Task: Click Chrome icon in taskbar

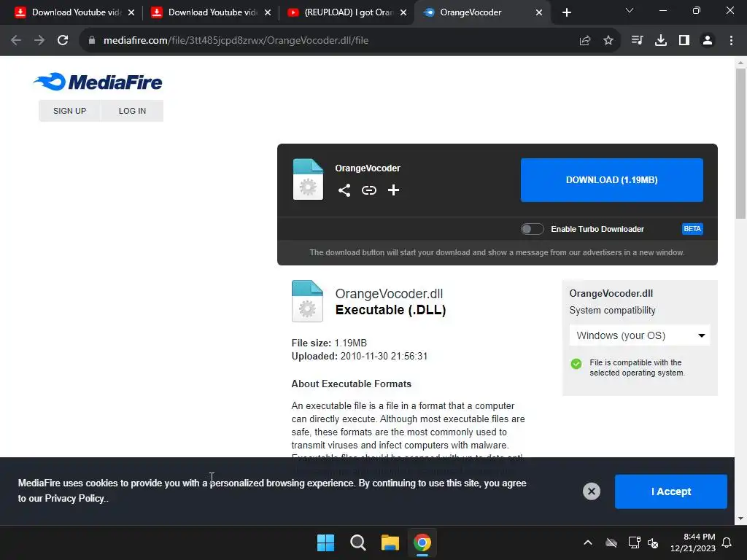Action: (422, 542)
